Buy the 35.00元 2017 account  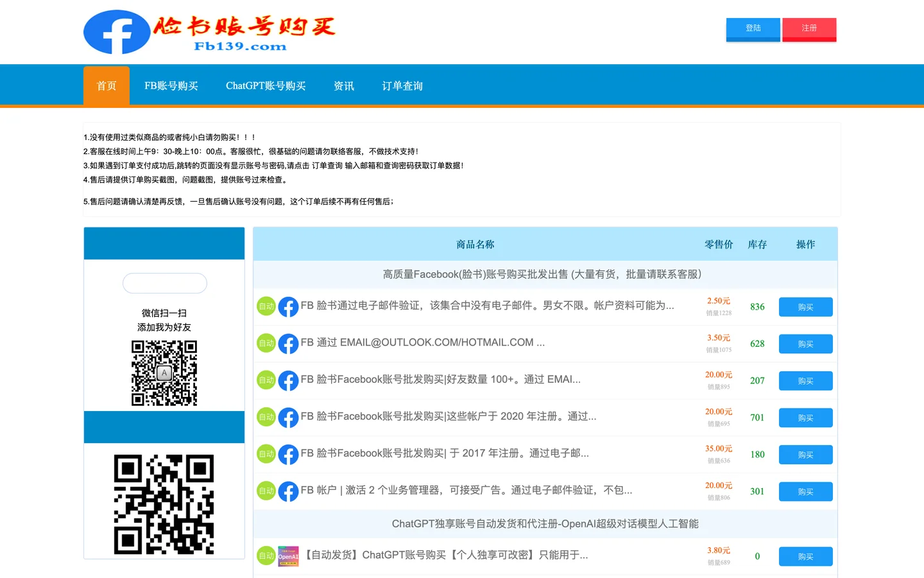(806, 455)
